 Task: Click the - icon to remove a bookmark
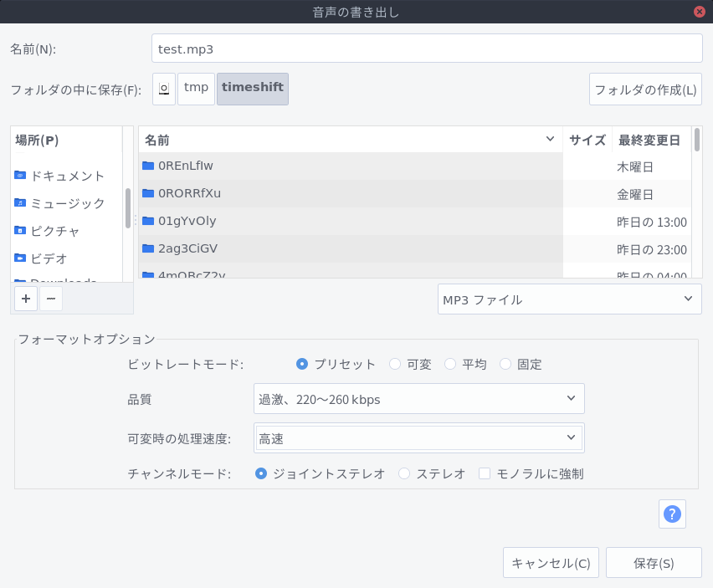click(x=50, y=299)
